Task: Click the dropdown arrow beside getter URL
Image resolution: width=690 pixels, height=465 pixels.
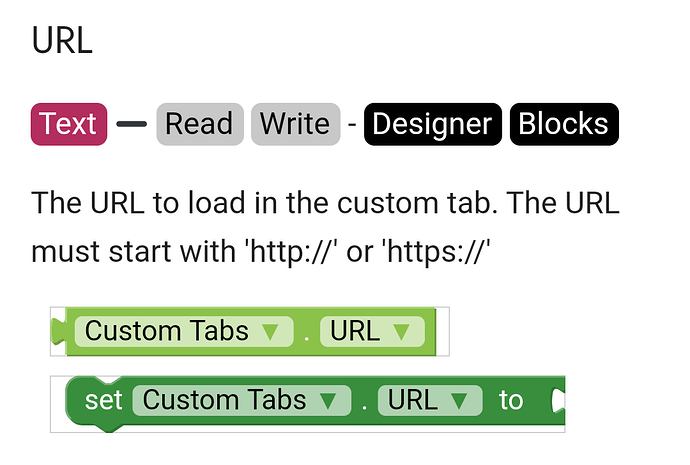Action: pyautogui.click(x=402, y=332)
